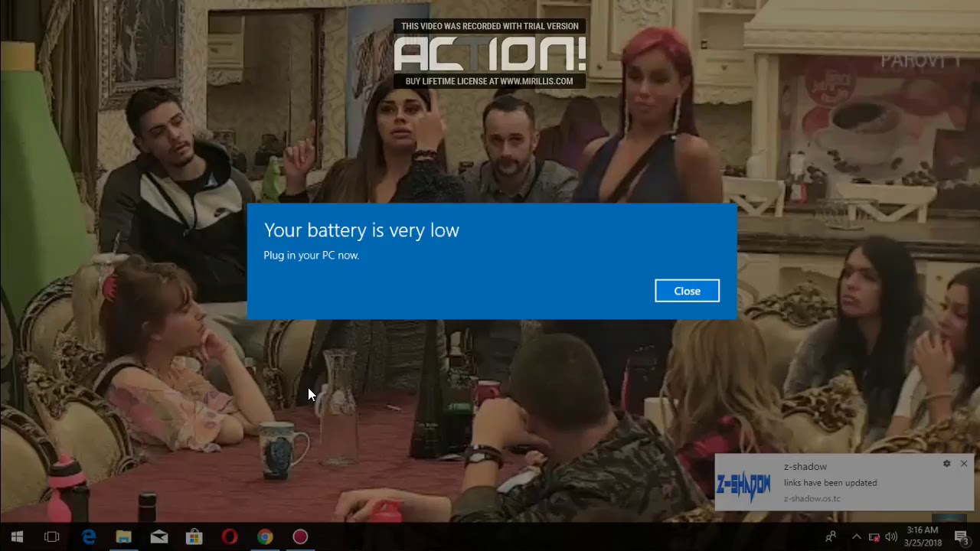
Task: Open the volume control tray icon
Action: pyautogui.click(x=891, y=536)
